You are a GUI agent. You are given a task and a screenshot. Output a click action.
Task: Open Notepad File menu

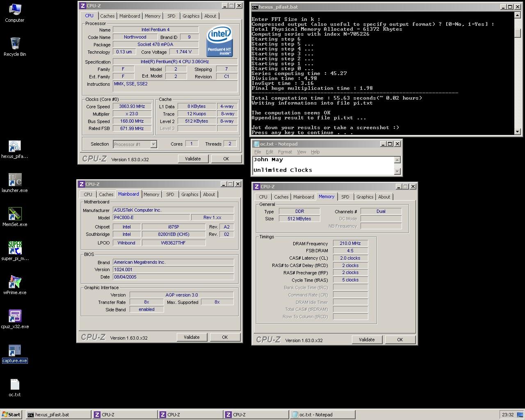tap(258, 152)
